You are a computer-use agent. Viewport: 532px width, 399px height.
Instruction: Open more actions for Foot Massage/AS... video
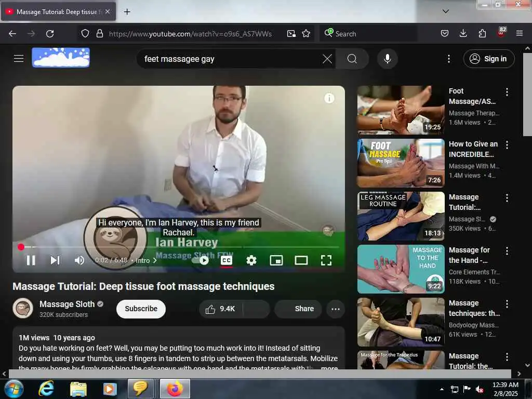[x=507, y=92]
